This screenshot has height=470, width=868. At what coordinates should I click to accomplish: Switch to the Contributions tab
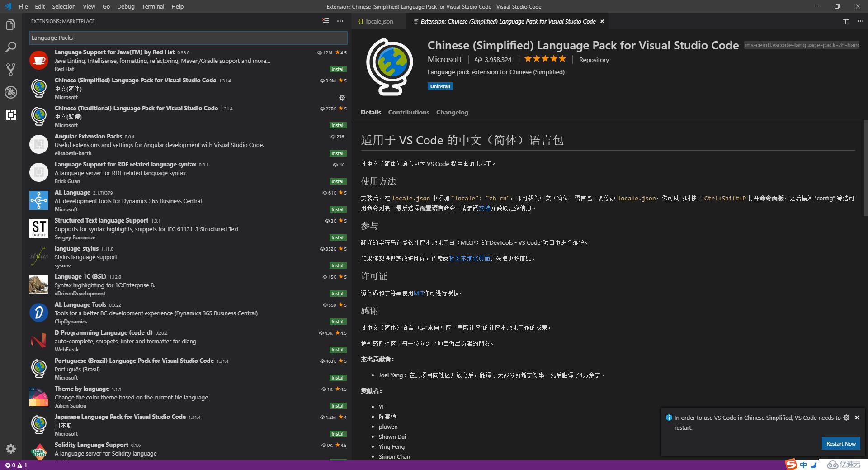point(409,112)
